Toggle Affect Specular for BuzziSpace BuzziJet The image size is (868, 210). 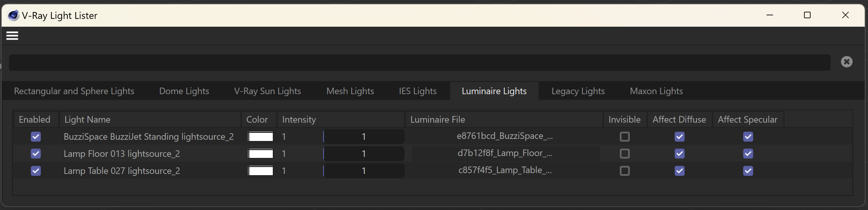pos(748,137)
